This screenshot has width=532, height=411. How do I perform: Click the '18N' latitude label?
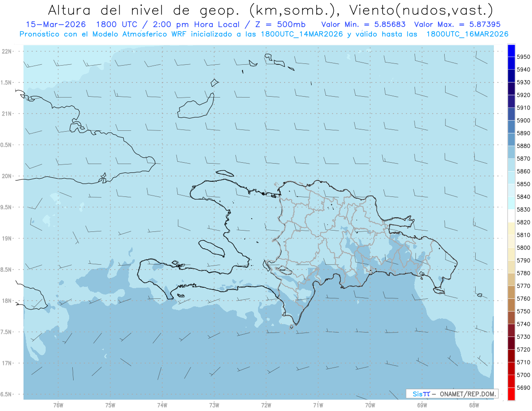[x=7, y=301]
